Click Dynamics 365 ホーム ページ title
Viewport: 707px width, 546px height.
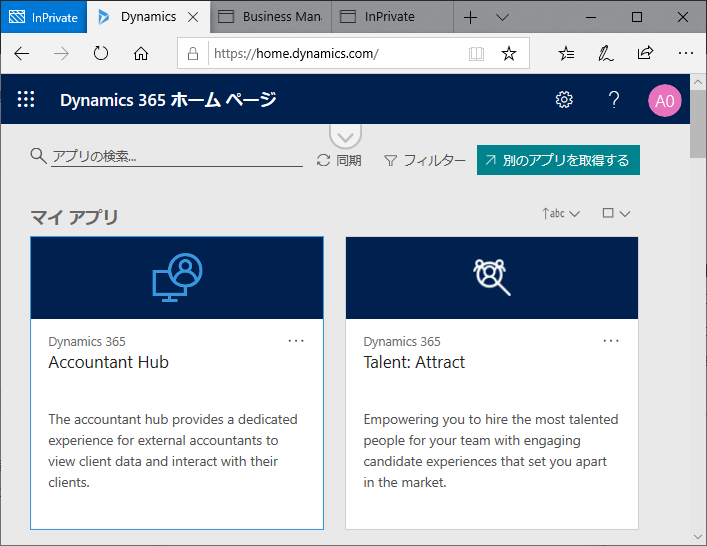(168, 100)
